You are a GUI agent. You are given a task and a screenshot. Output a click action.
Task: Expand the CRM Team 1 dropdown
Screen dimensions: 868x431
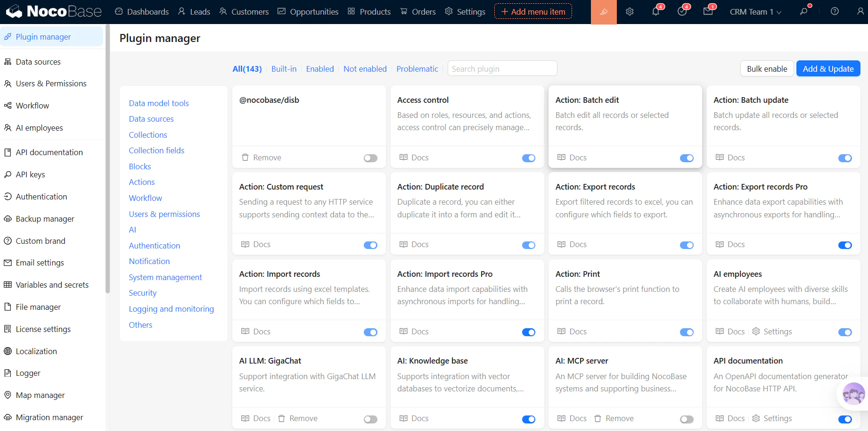(755, 12)
